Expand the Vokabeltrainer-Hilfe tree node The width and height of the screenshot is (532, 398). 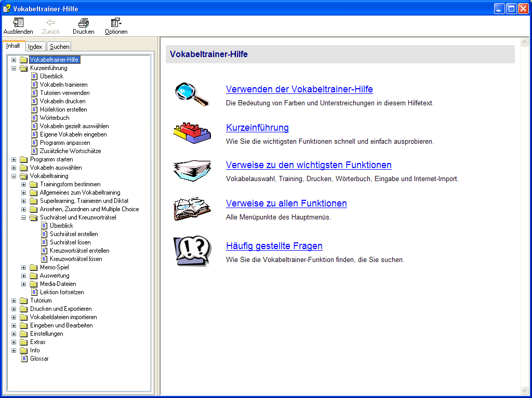[x=14, y=60]
